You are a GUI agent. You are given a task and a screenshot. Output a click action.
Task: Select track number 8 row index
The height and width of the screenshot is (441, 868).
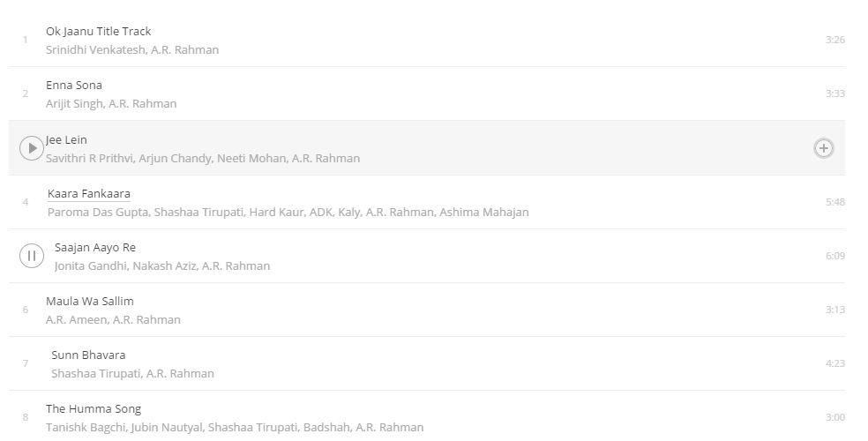click(26, 417)
